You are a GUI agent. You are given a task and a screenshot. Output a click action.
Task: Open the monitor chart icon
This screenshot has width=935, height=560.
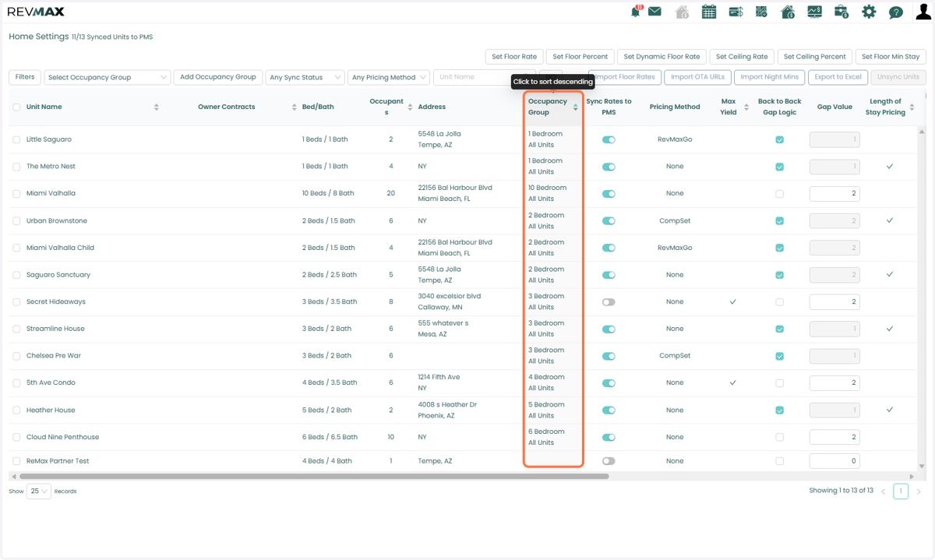[814, 12]
